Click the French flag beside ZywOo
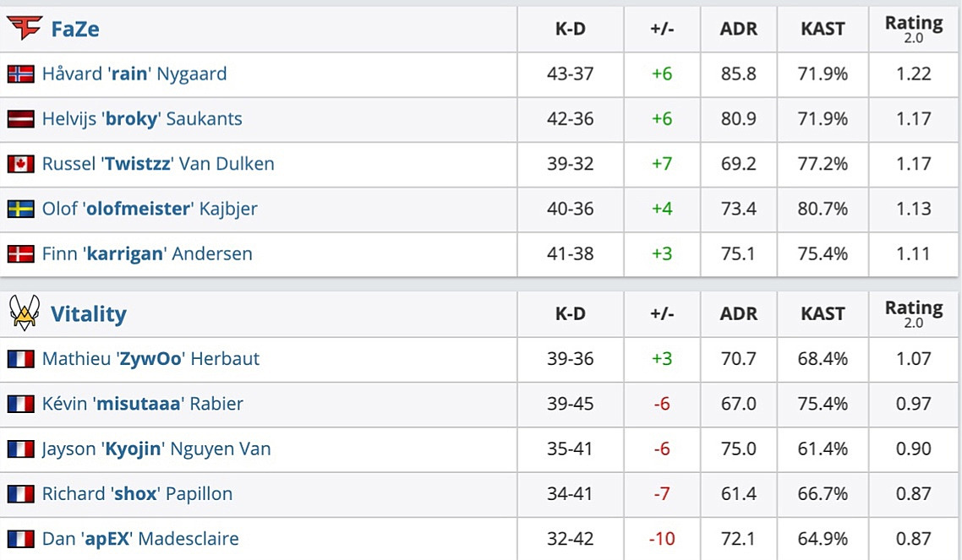 (20, 359)
